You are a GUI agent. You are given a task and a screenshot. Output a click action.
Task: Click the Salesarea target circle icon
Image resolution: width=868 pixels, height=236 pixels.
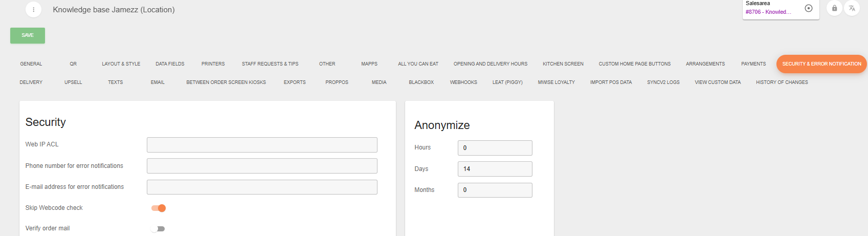pyautogui.click(x=809, y=8)
